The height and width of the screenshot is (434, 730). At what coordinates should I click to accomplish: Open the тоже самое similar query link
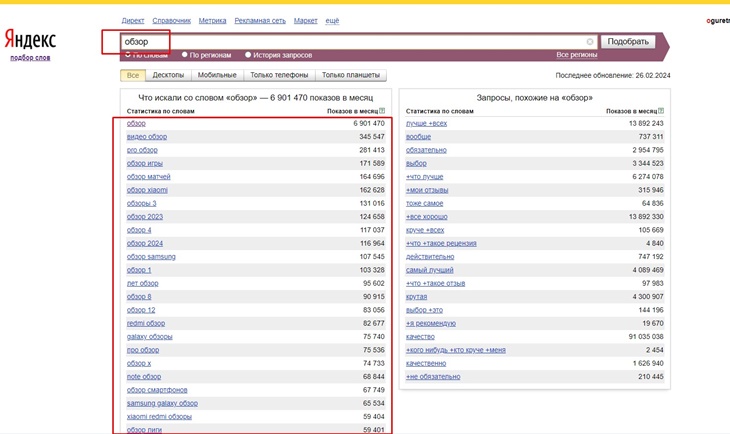[x=425, y=203]
